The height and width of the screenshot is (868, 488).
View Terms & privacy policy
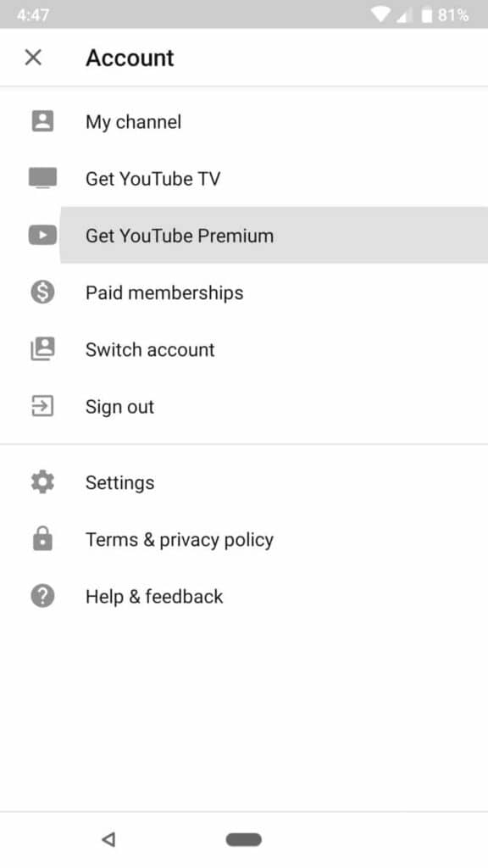pyautogui.click(x=244, y=539)
